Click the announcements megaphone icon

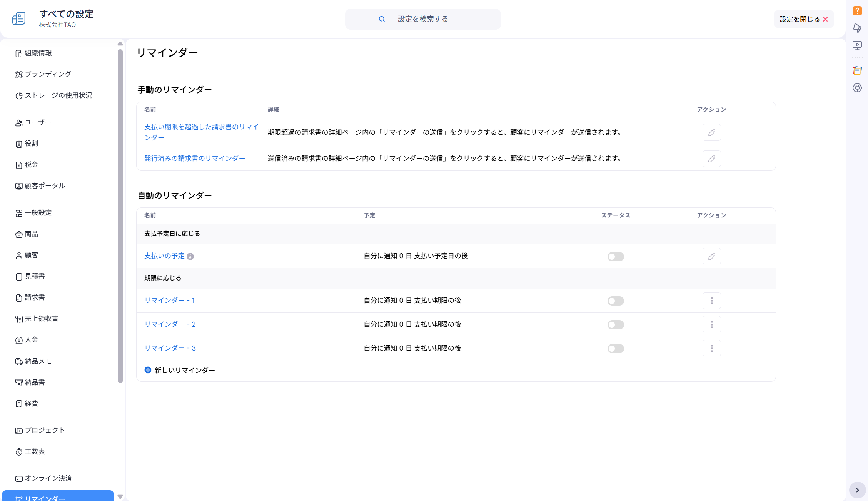[857, 28]
